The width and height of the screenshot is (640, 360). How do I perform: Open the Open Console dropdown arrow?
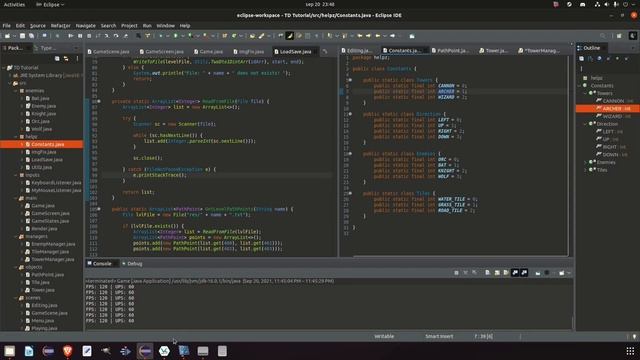(x=569, y=273)
